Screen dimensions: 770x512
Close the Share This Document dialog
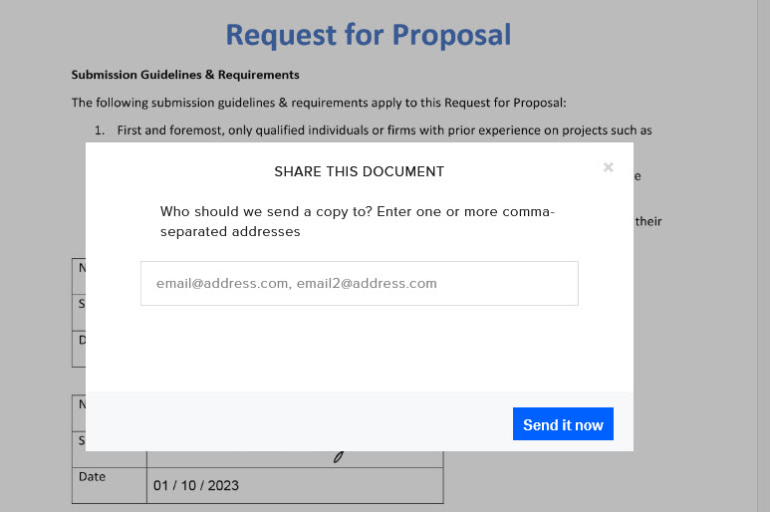pos(608,167)
